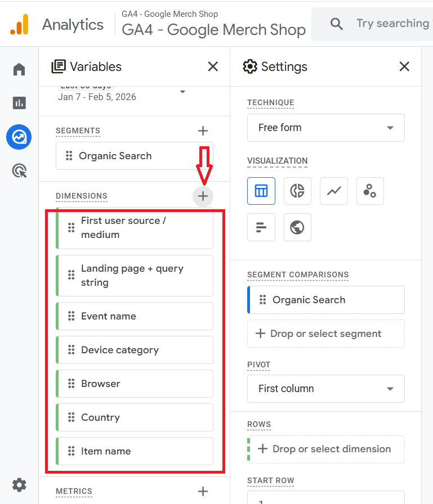Select the Item name dimension chip

(x=135, y=451)
